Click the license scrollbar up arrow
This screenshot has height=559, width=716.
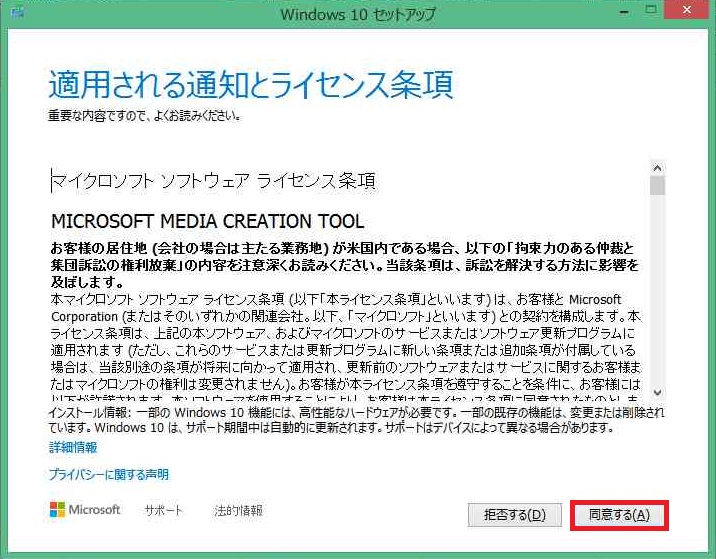coord(658,168)
